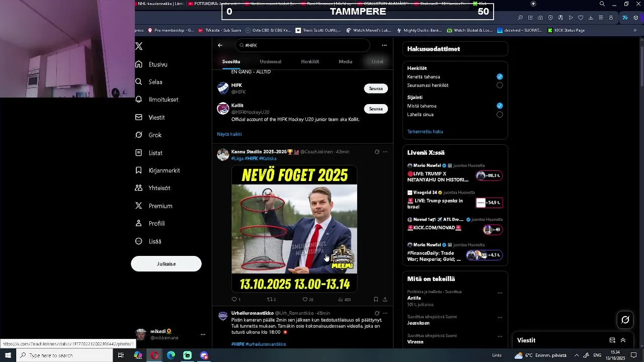Click browser heart bookmarks icon
The image size is (644, 362).
[581, 18]
